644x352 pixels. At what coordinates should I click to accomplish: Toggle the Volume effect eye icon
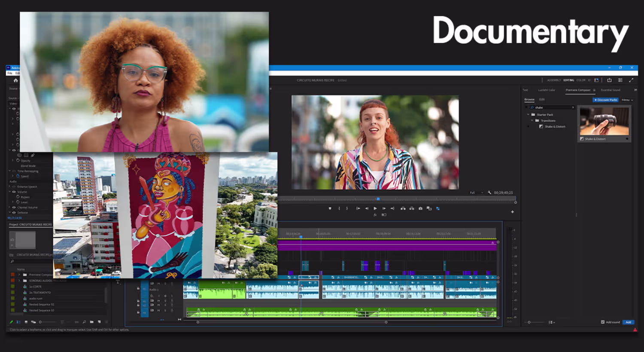coord(14,192)
